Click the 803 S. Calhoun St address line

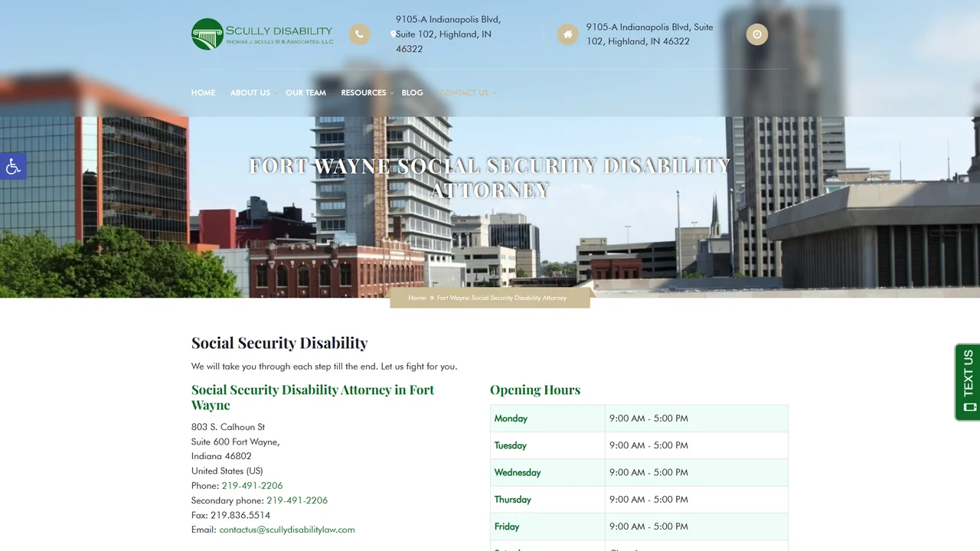228,427
